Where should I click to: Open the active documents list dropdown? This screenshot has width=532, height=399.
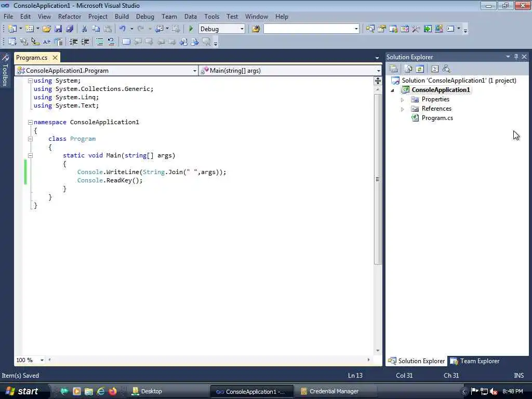377,58
